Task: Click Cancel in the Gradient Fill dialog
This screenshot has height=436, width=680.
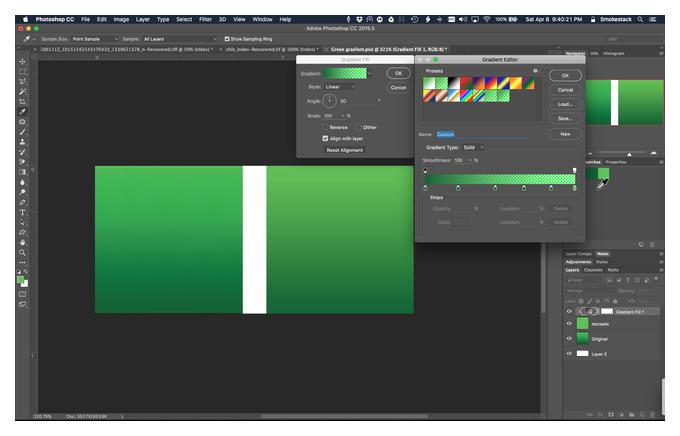Action: [x=398, y=87]
